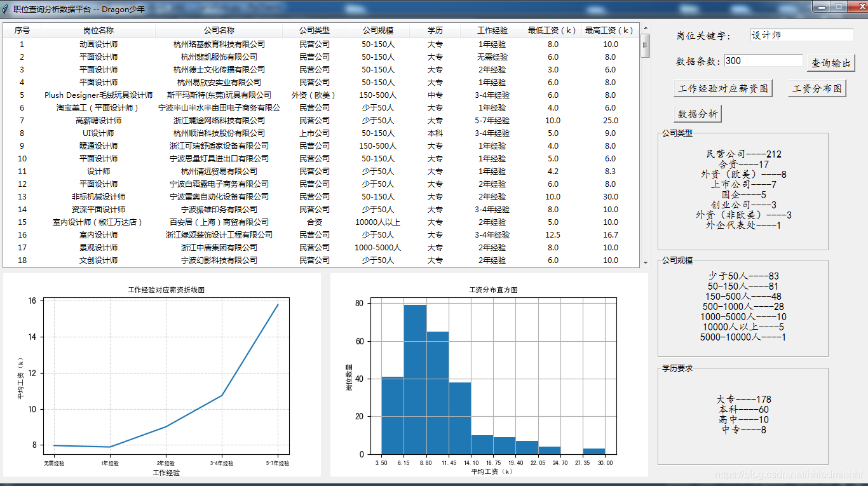
Task: Click the table scrollbar down arrow
Action: [x=645, y=262]
